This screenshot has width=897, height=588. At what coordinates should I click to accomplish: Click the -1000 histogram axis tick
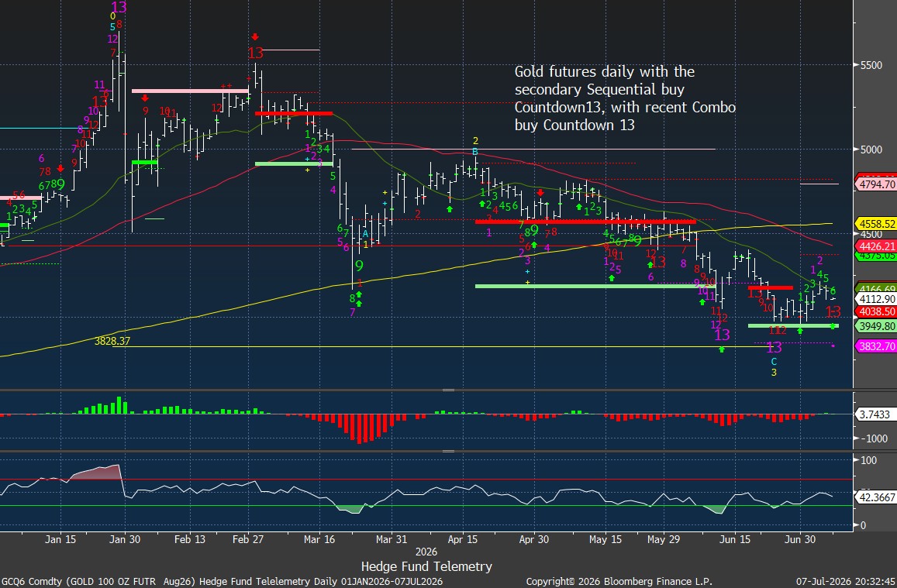[872, 438]
